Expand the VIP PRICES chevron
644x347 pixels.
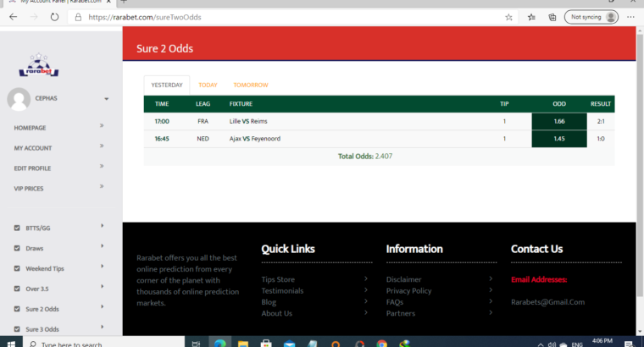(102, 186)
